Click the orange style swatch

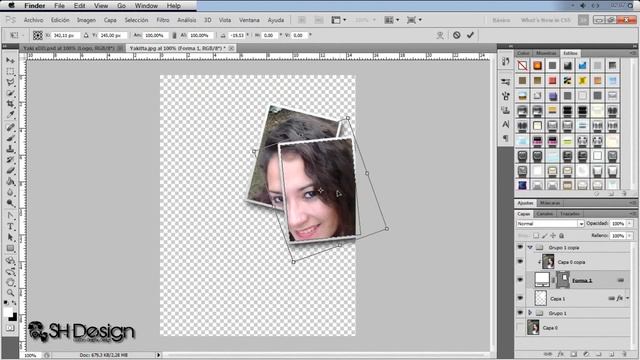[x=537, y=65]
